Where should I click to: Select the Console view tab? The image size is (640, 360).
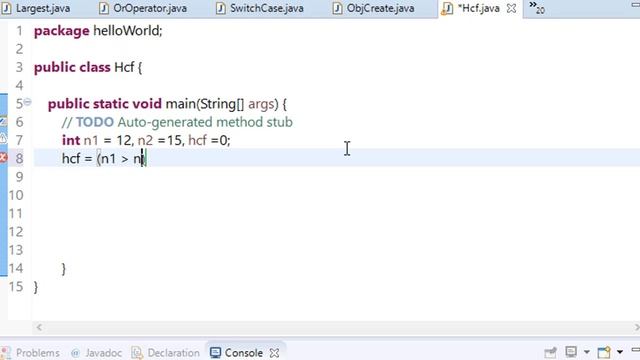244,353
